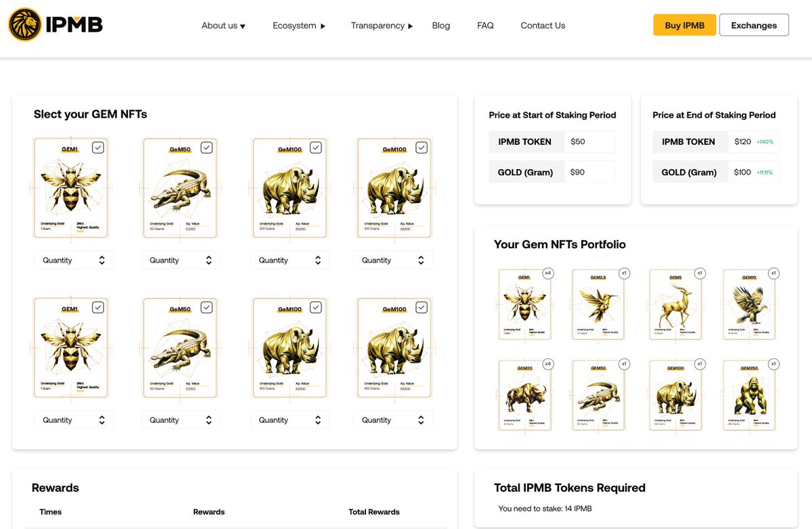
Task: Toggle checkbox on bottom-row GeM50 card
Action: pyautogui.click(x=206, y=307)
